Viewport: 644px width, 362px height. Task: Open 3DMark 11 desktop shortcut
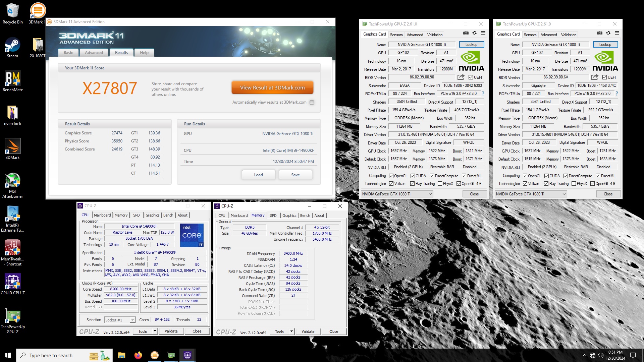[37, 14]
